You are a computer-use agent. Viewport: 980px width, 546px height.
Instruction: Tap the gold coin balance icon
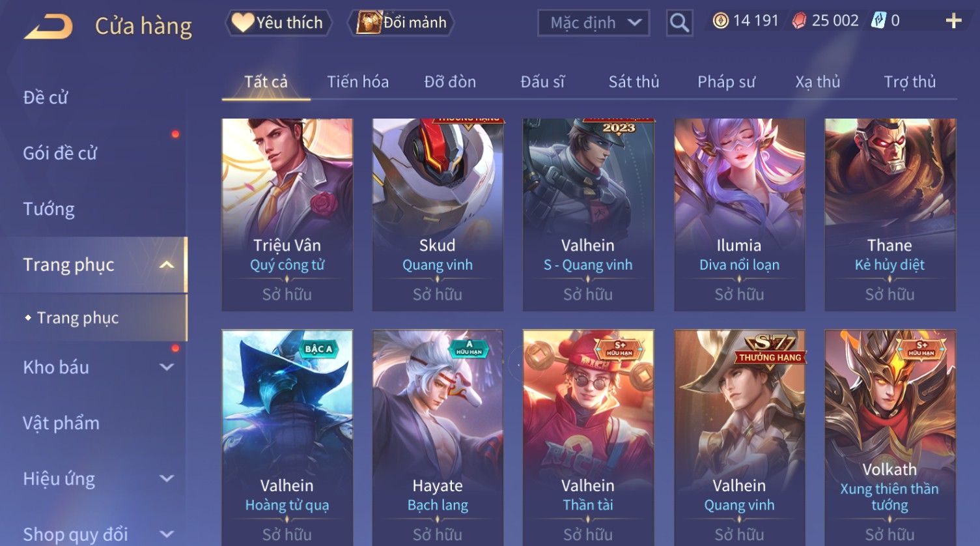tap(720, 21)
